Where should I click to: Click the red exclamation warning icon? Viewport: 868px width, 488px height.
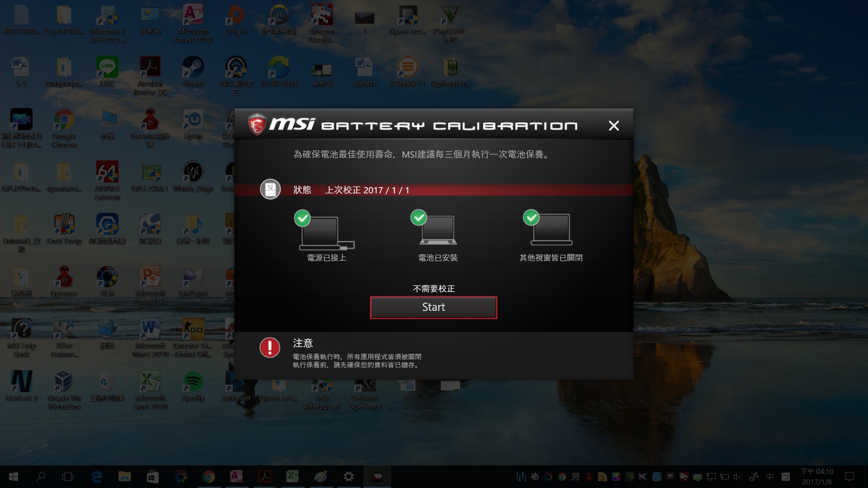point(270,348)
